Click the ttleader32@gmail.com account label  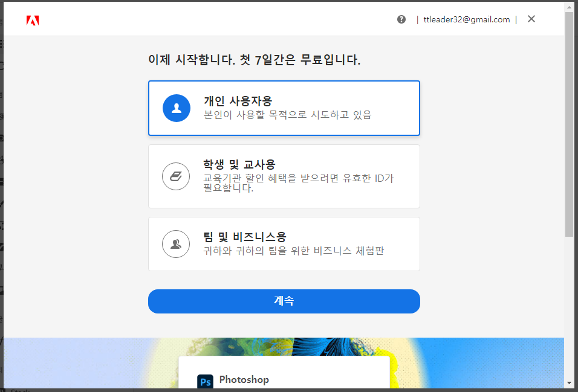(x=466, y=19)
